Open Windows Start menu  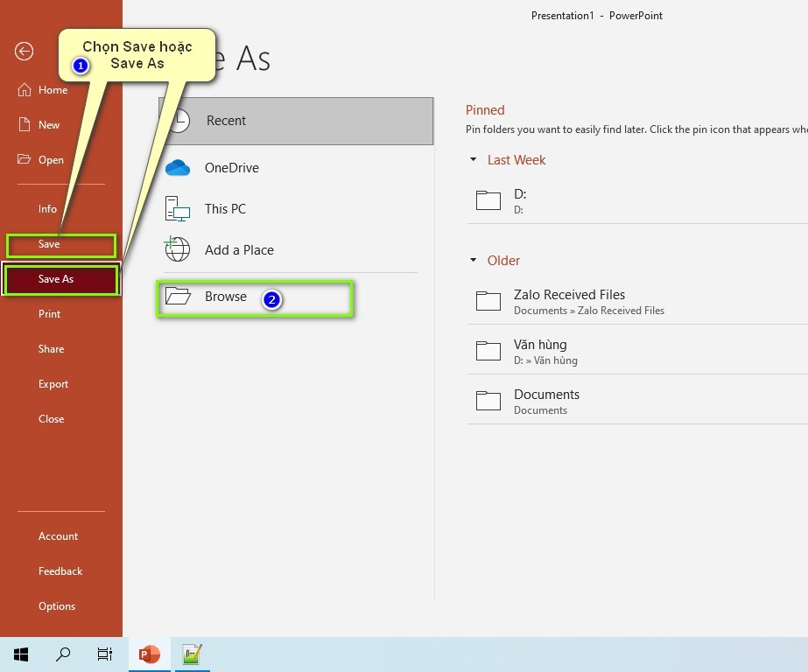[21, 654]
